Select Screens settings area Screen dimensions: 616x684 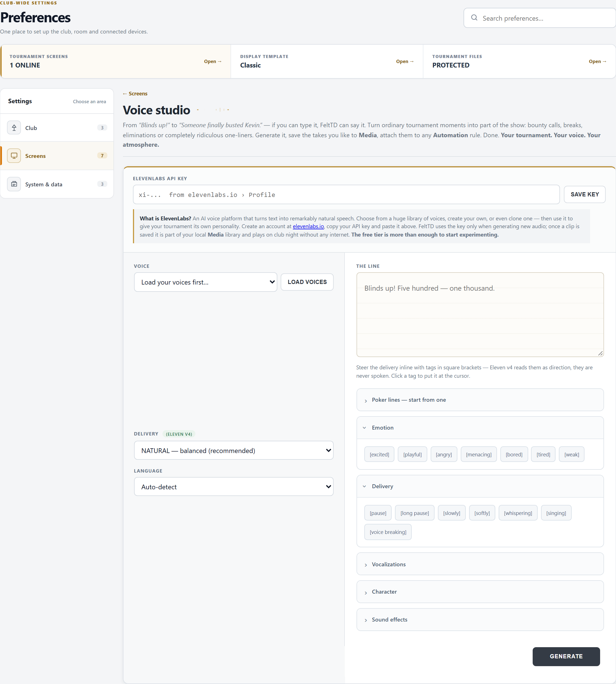tap(57, 155)
